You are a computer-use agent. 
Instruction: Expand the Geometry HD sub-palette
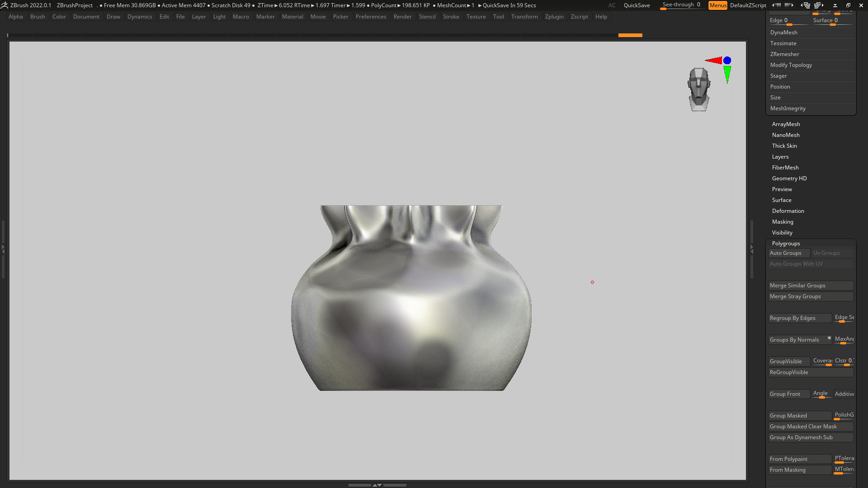[x=789, y=178]
